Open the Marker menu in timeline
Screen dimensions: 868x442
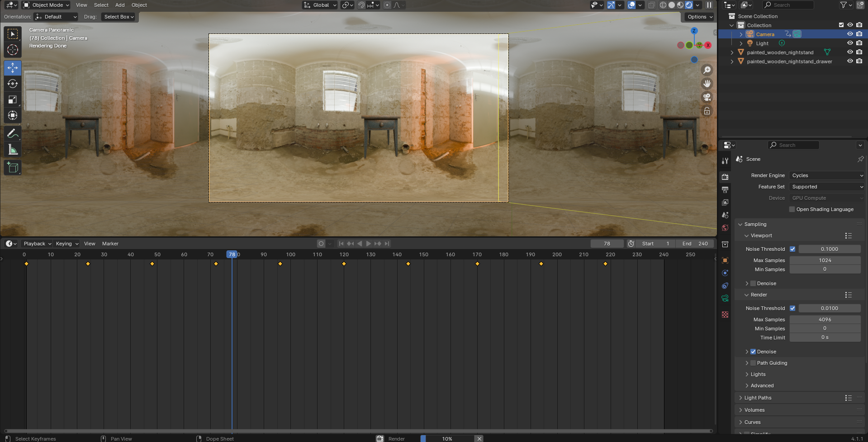pyautogui.click(x=110, y=244)
